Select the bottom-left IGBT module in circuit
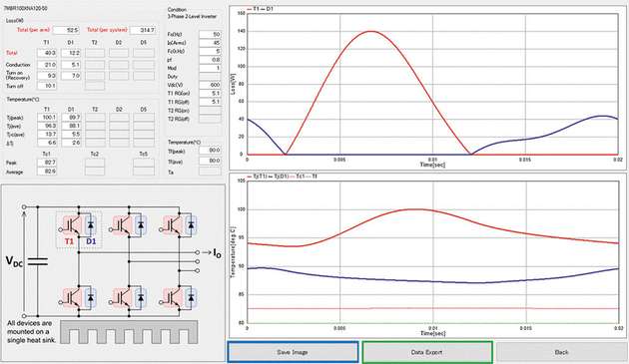 pos(79,298)
